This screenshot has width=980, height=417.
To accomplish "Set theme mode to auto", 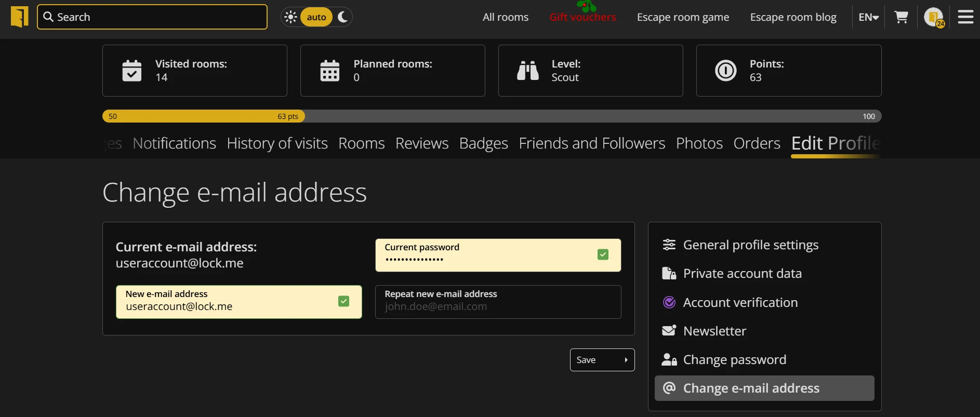I will (316, 17).
